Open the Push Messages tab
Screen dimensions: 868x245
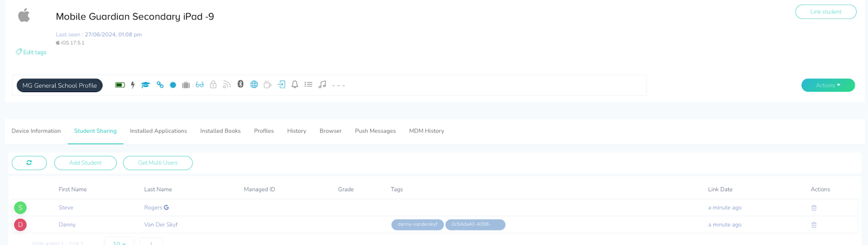pos(375,131)
